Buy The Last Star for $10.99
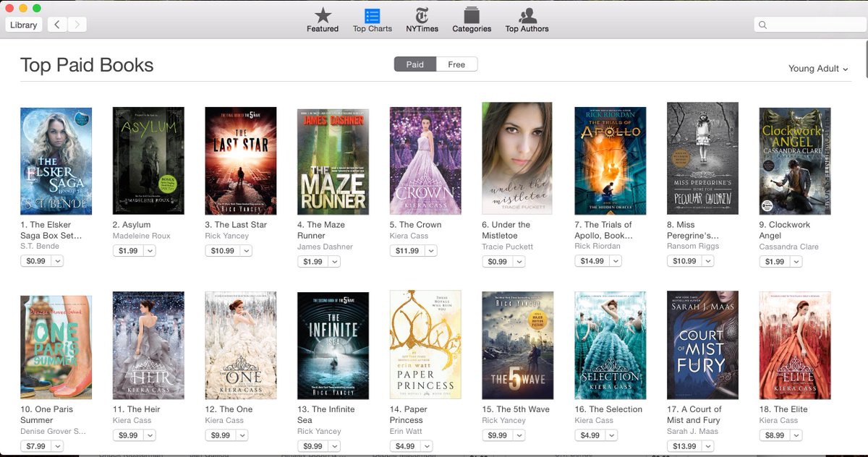The image size is (868, 457). [x=223, y=251]
